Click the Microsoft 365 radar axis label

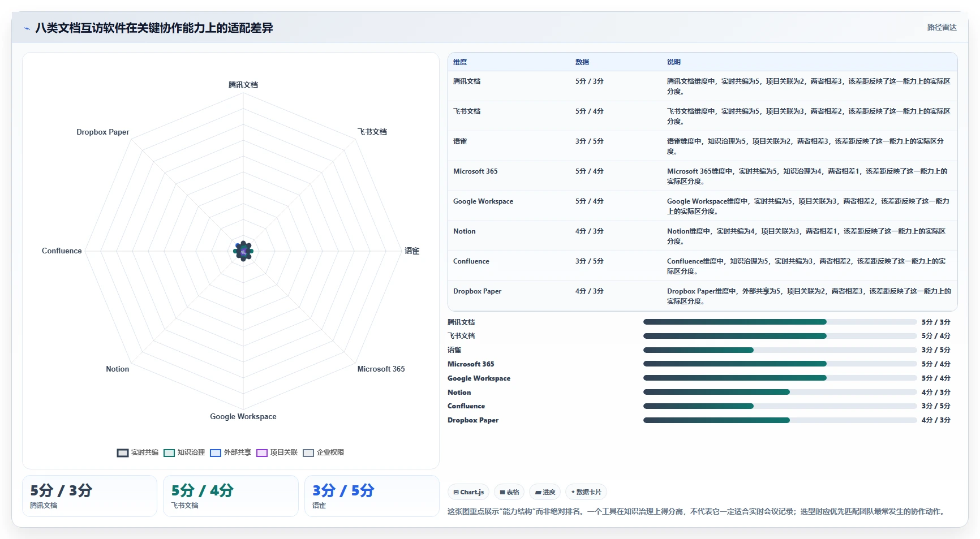[381, 369]
